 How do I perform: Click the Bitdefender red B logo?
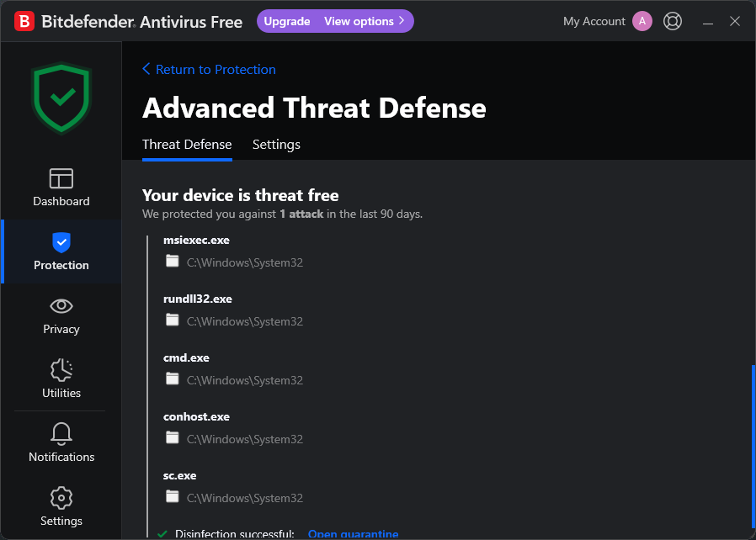click(24, 22)
